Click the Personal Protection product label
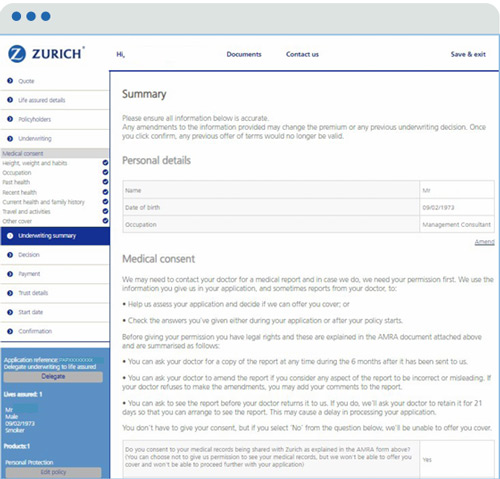Image resolution: width=500 pixels, height=479 pixels. pyautogui.click(x=29, y=463)
